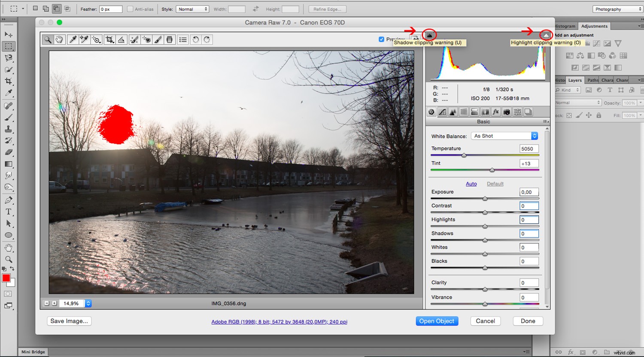Screen dimensions: 644x357
Task: Open the Lens Corrections panel
Action: click(485, 112)
